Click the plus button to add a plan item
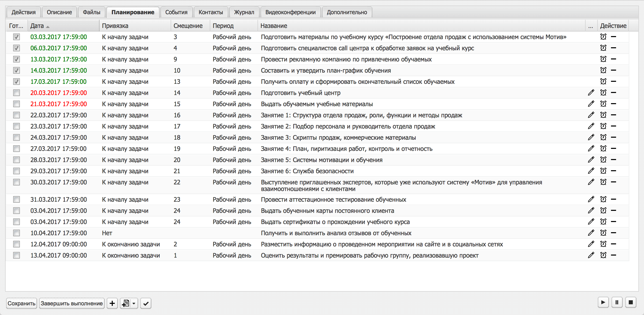This screenshot has height=315, width=644. [x=112, y=303]
